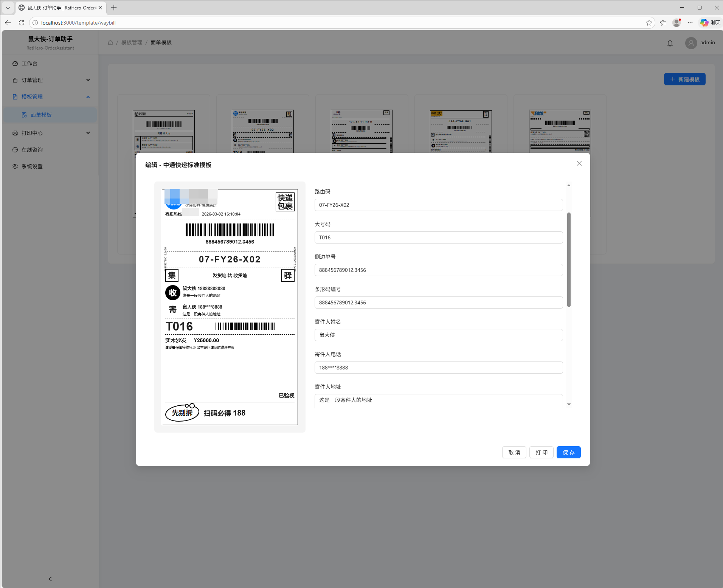This screenshot has width=723, height=588.
Task: Click the form's vertical scrollbar thumb
Action: (569, 260)
